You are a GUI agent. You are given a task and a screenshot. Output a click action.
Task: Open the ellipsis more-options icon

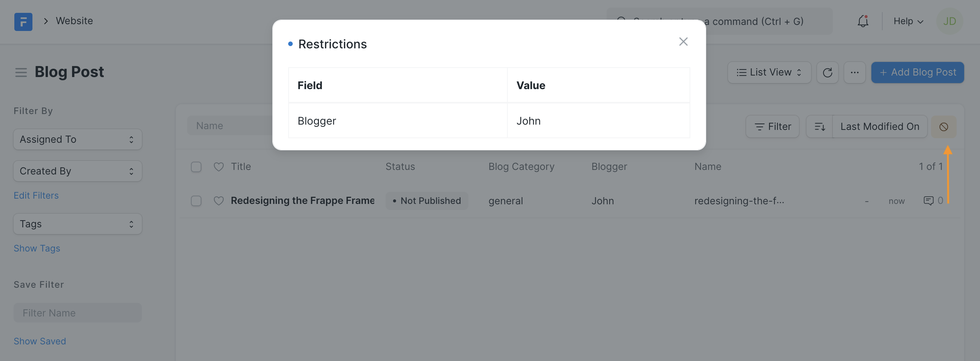click(x=855, y=73)
